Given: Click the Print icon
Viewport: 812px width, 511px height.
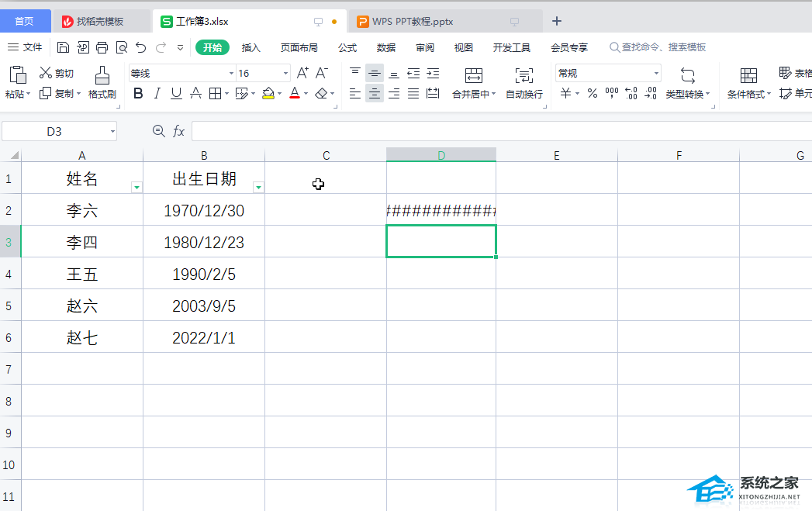Looking at the screenshot, I should [102, 47].
